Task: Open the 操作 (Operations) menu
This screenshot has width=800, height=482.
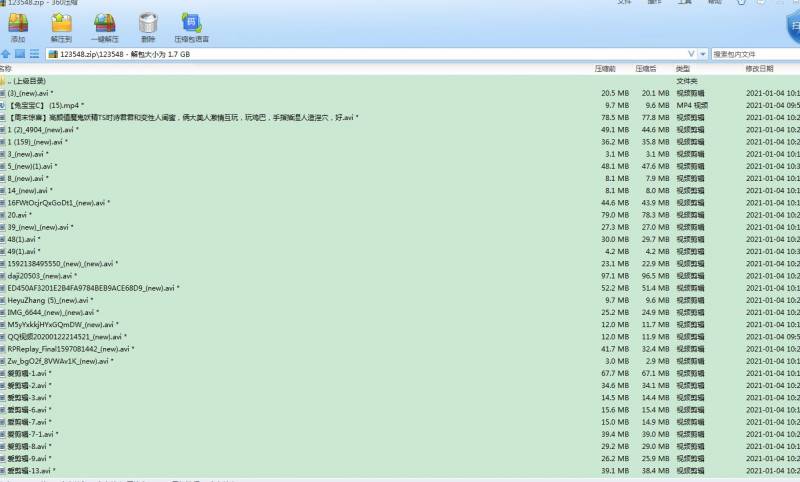Action: tap(654, 2)
